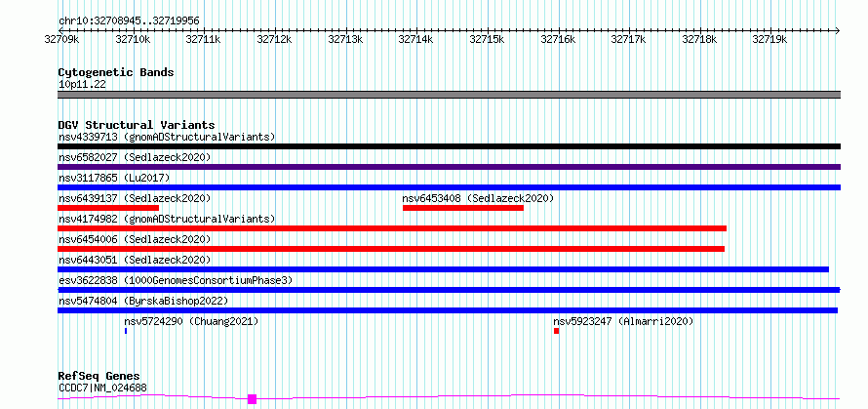Click the DGV Structural Variants track title
868x409 pixels.
137,125
